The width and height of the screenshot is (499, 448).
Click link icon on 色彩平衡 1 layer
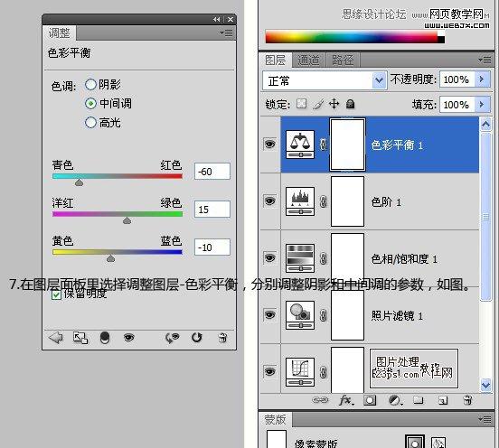click(323, 145)
